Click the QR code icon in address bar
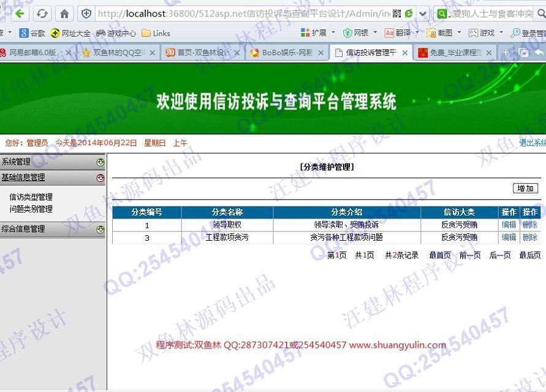Screen dimensions: 546x392 397,13
